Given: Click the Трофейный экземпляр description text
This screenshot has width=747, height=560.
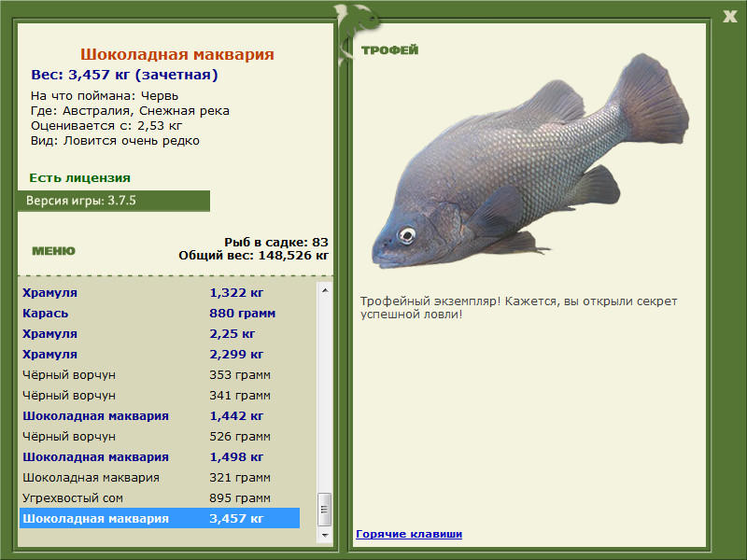Looking at the screenshot, I should (x=518, y=308).
